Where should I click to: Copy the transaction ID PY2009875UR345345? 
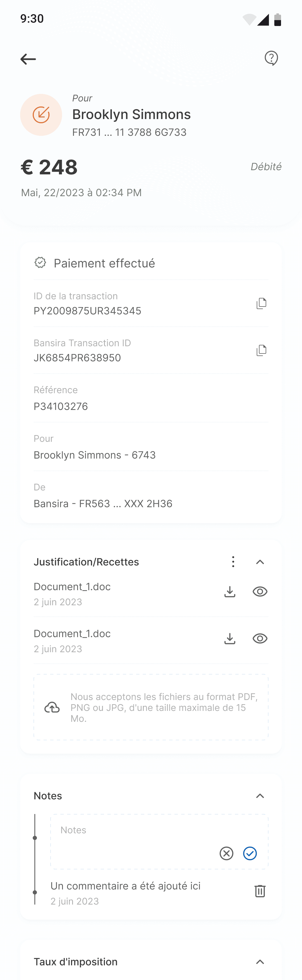pos(261,303)
